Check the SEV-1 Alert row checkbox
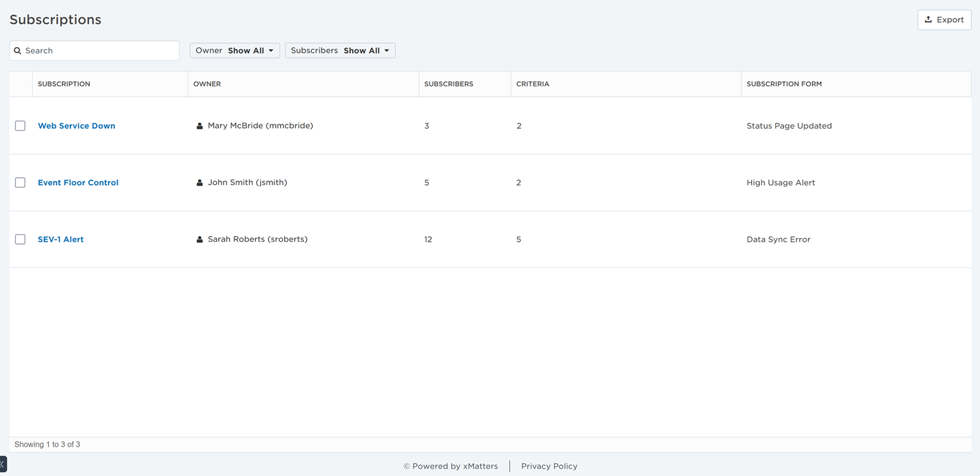 (20, 239)
